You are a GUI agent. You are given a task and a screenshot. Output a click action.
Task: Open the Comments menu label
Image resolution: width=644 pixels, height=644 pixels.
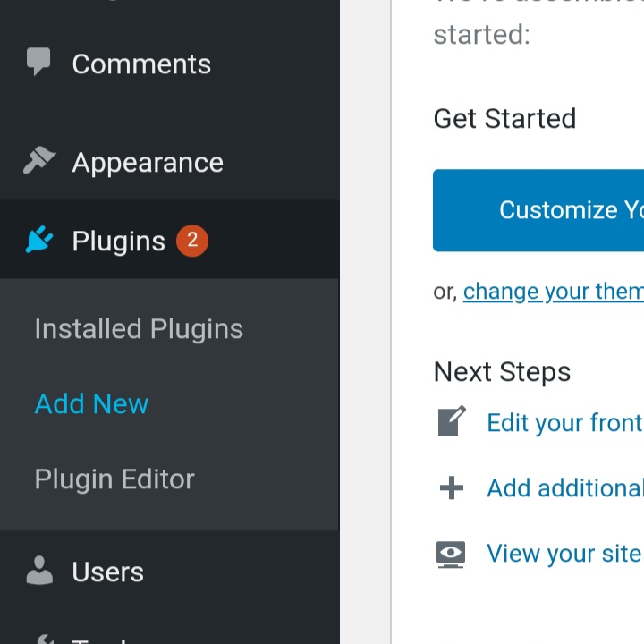(x=141, y=64)
